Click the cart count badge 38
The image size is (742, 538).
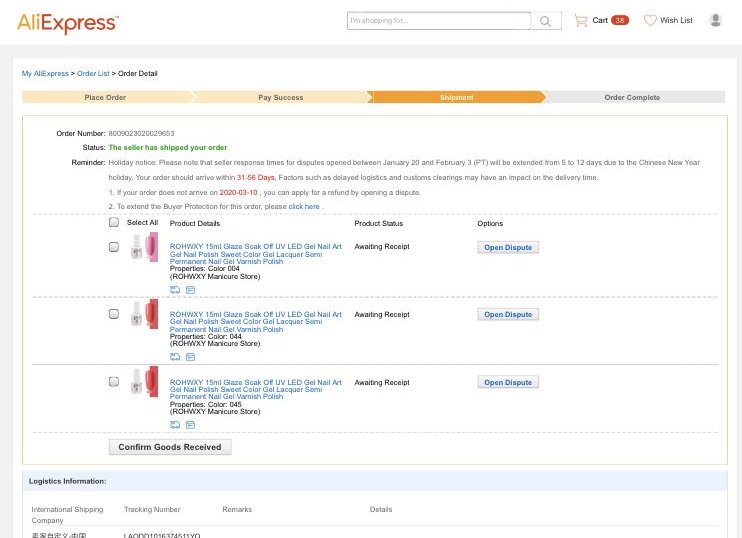(x=620, y=20)
